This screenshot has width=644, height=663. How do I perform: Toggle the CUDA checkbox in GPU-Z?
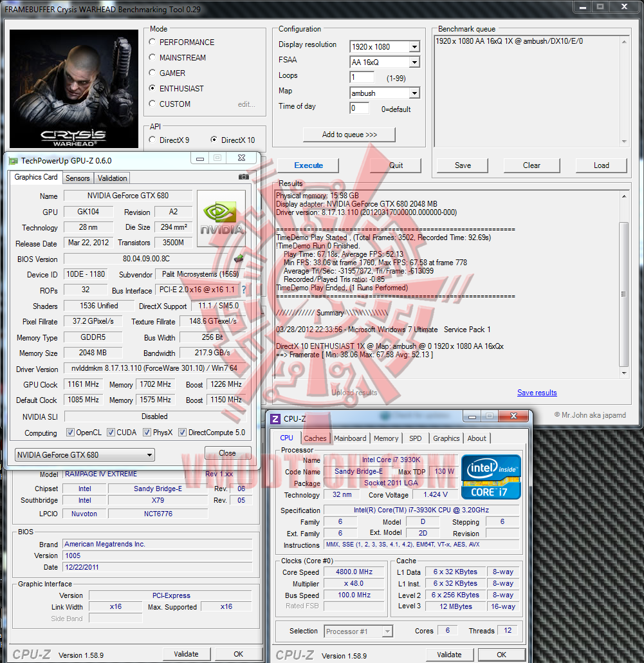[x=111, y=432]
